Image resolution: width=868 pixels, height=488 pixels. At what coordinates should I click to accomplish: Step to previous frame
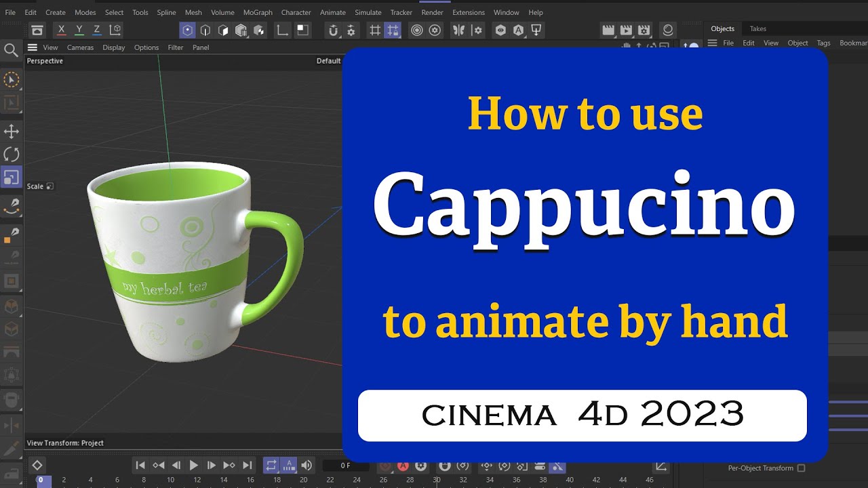click(176, 465)
